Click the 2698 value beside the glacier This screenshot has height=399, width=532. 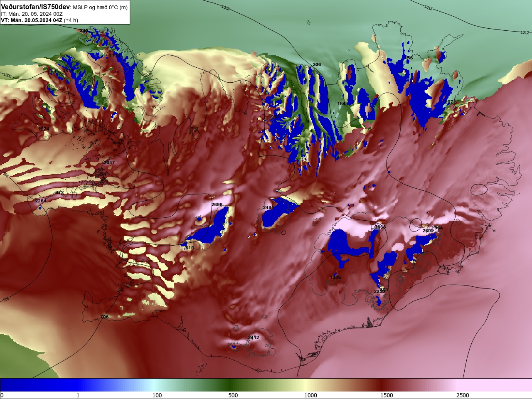tap(217, 204)
